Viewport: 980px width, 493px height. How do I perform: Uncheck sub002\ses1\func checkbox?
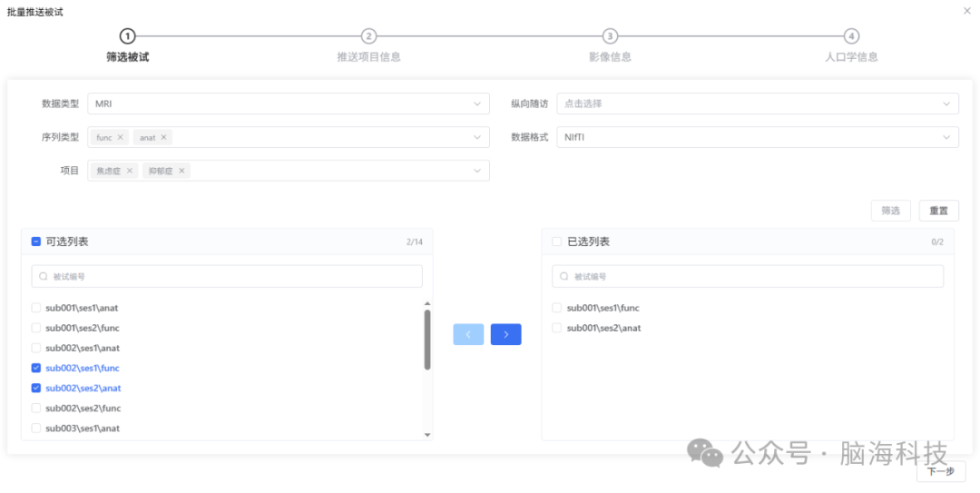click(x=36, y=368)
